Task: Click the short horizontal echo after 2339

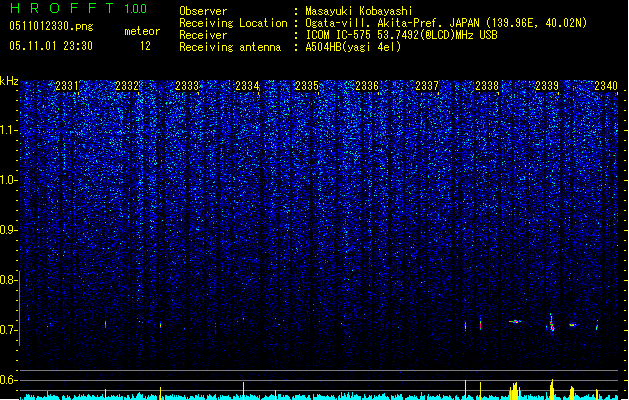Action: pyautogui.click(x=572, y=325)
